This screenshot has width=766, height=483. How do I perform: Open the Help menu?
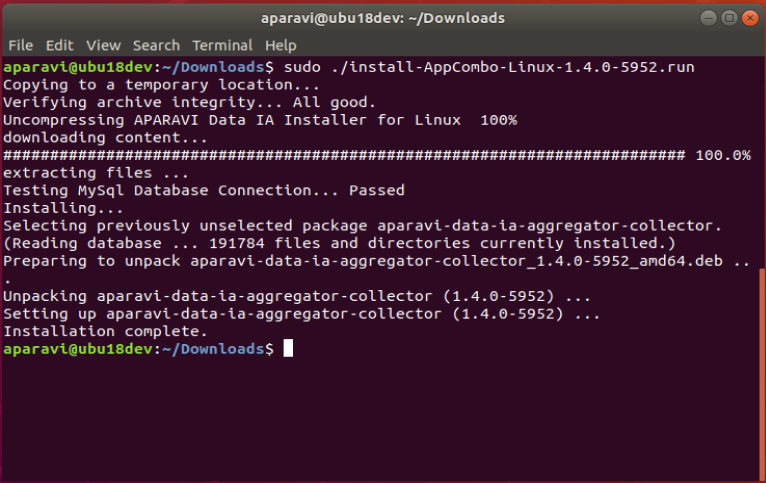coord(280,45)
